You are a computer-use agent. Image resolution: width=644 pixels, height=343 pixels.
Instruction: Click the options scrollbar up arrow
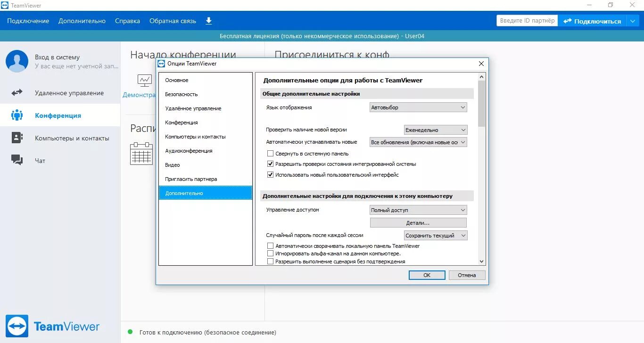(481, 76)
